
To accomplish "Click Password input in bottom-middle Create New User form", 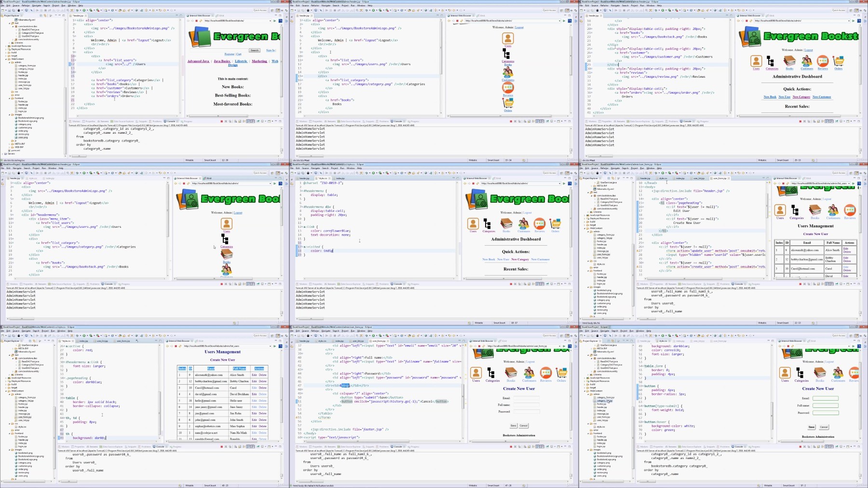I will (x=526, y=411).
